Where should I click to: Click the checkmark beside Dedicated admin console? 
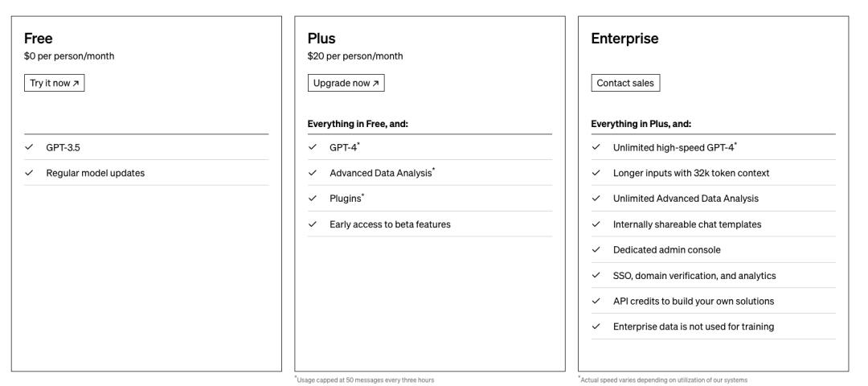click(596, 250)
